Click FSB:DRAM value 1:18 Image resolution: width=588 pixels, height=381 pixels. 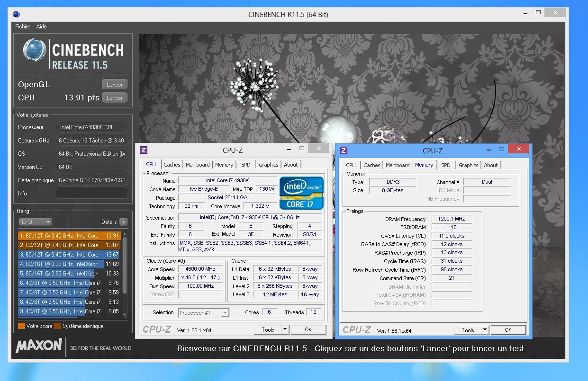(x=452, y=227)
